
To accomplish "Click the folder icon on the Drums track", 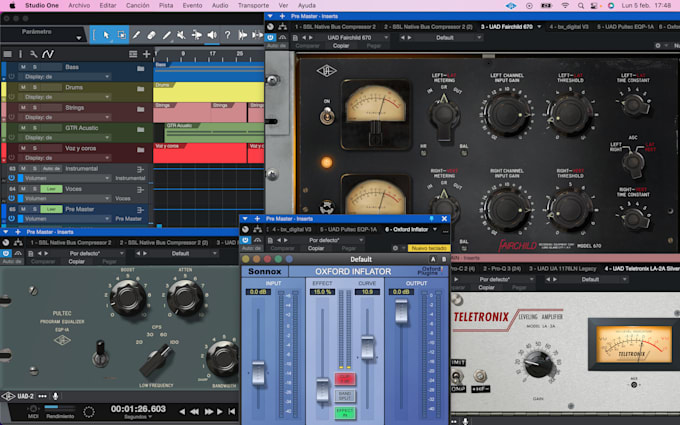I will pyautogui.click(x=141, y=88).
